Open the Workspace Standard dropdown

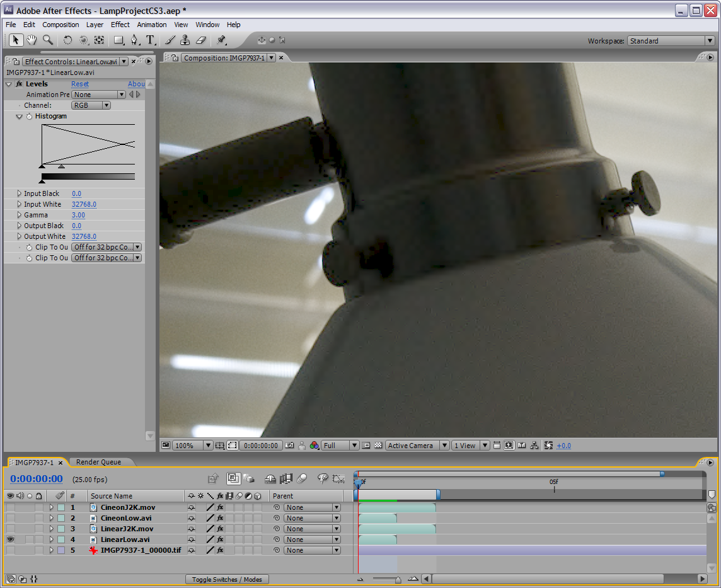point(671,41)
